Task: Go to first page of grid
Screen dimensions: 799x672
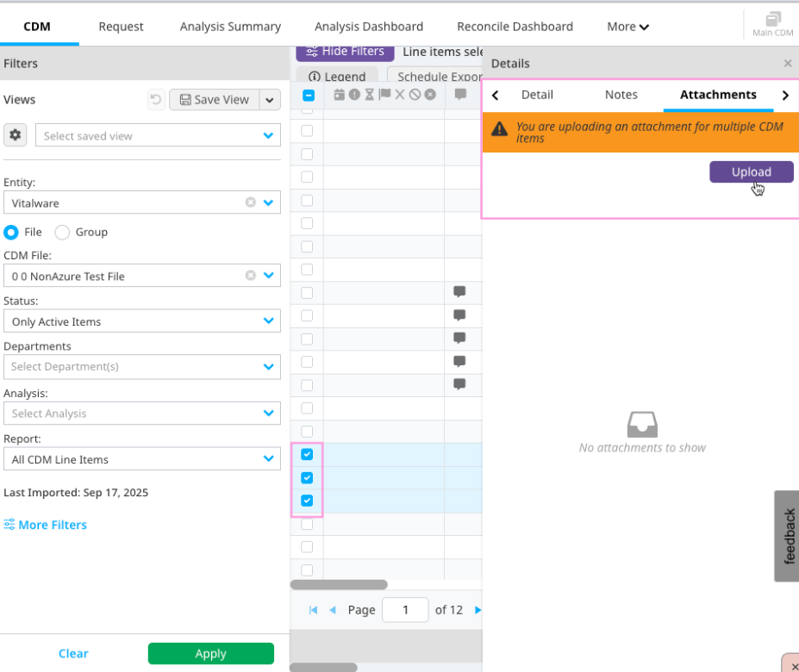Action: point(313,610)
